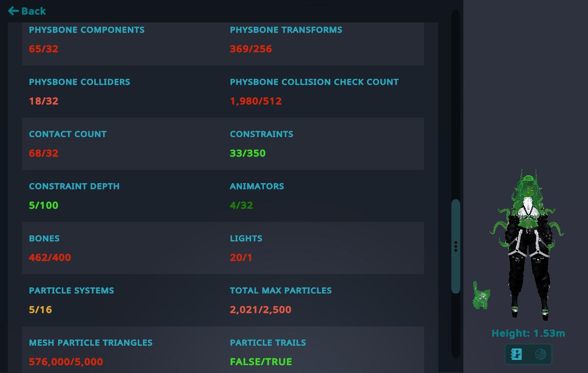Click the three-dot scrollbar grip
Viewport: 588px width, 373px height.
456,246
